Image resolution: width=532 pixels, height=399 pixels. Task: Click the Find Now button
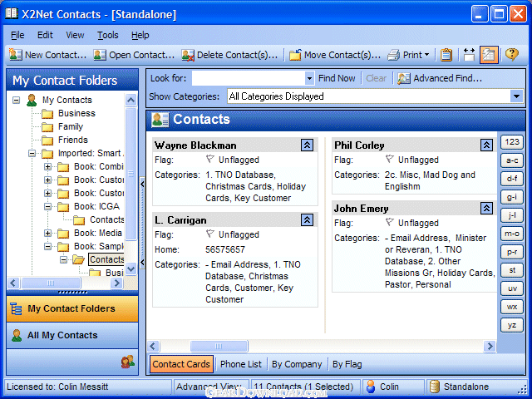(x=336, y=78)
